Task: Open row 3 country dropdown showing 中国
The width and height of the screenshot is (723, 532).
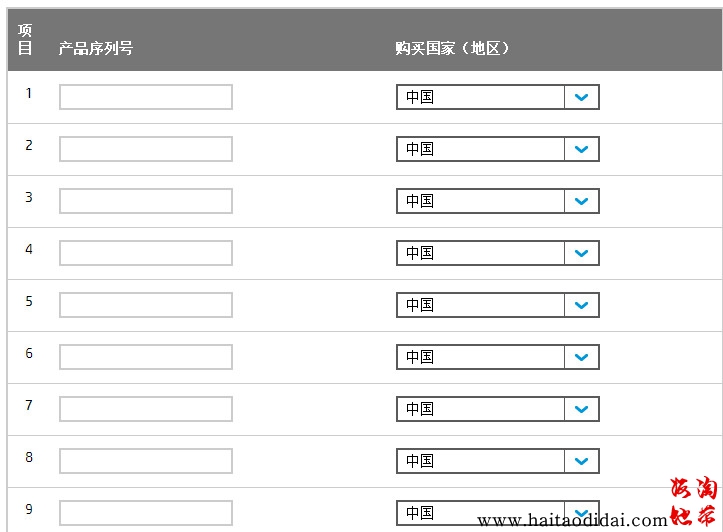Action: [497, 201]
